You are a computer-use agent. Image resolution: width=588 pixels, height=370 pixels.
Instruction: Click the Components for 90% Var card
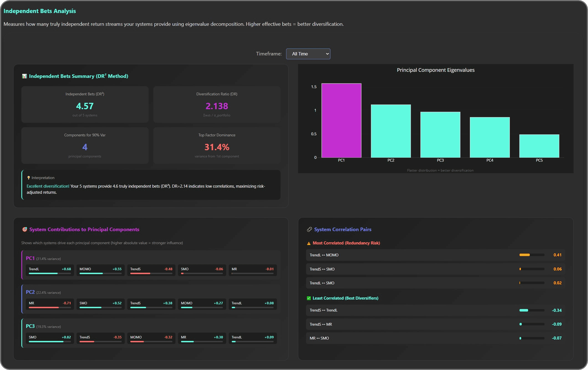85,146
